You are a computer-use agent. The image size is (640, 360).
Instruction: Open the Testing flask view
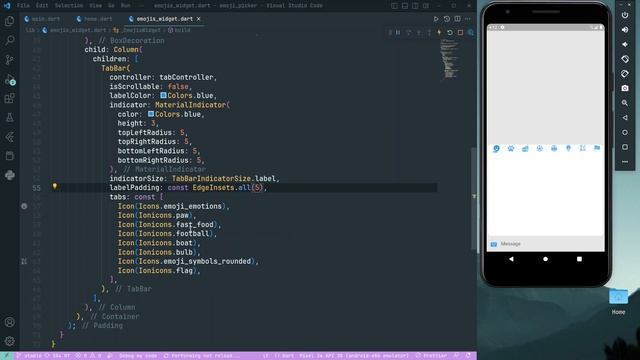[9, 118]
